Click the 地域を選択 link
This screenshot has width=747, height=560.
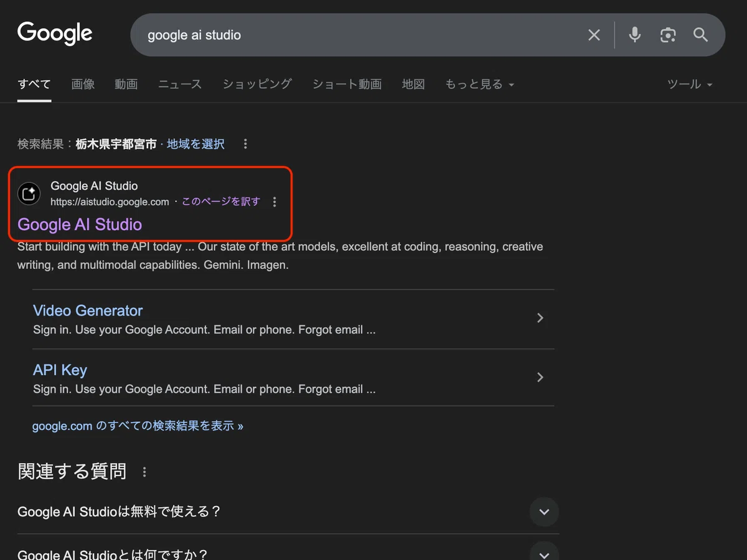pyautogui.click(x=195, y=144)
